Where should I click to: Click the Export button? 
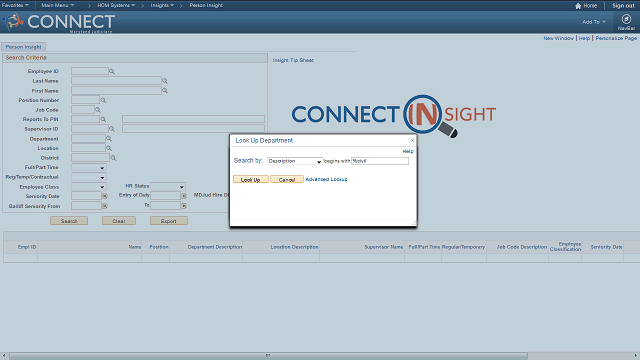tap(169, 221)
